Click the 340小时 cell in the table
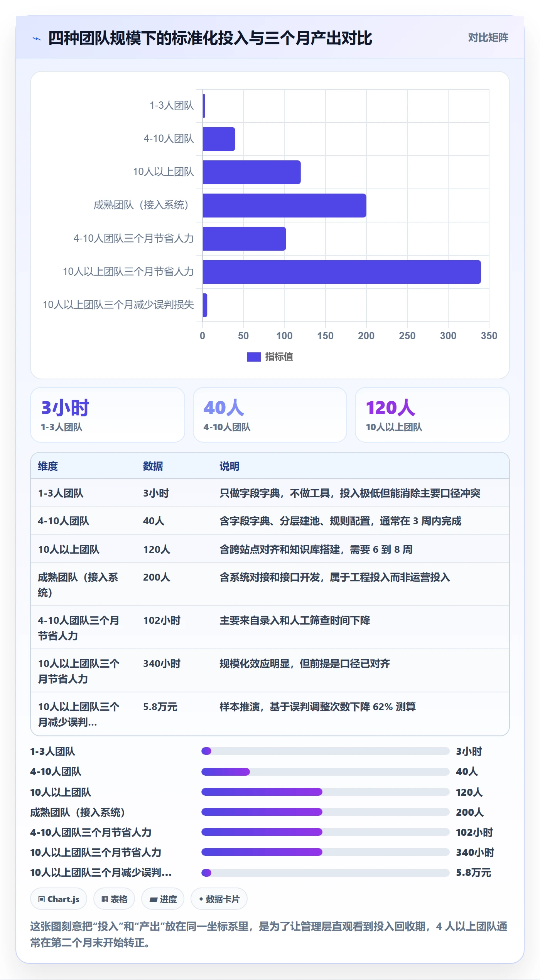Image resolution: width=540 pixels, height=980 pixels. click(x=162, y=663)
